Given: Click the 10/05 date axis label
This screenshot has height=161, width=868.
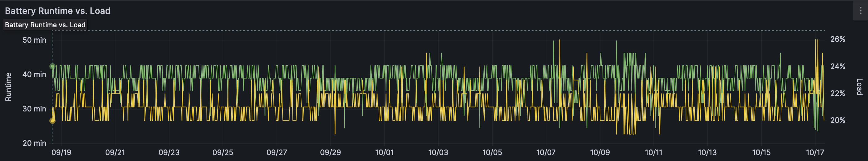Looking at the screenshot, I should click(492, 153).
